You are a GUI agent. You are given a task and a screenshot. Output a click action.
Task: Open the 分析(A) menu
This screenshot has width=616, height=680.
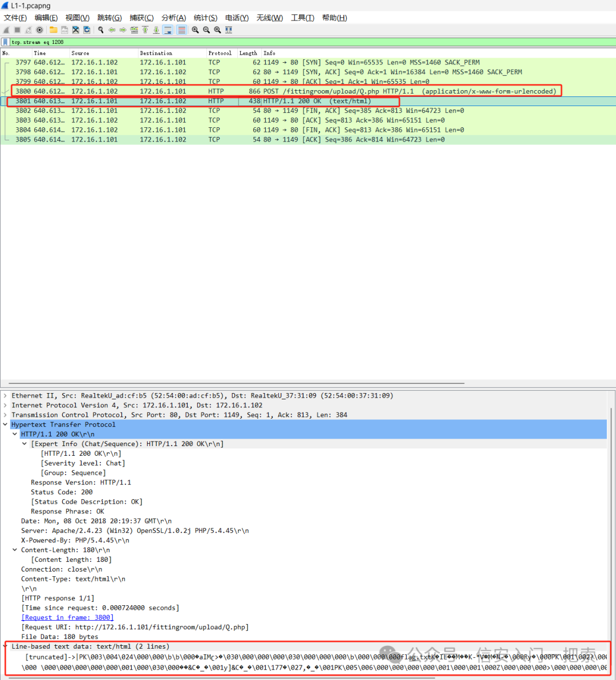[x=173, y=18]
